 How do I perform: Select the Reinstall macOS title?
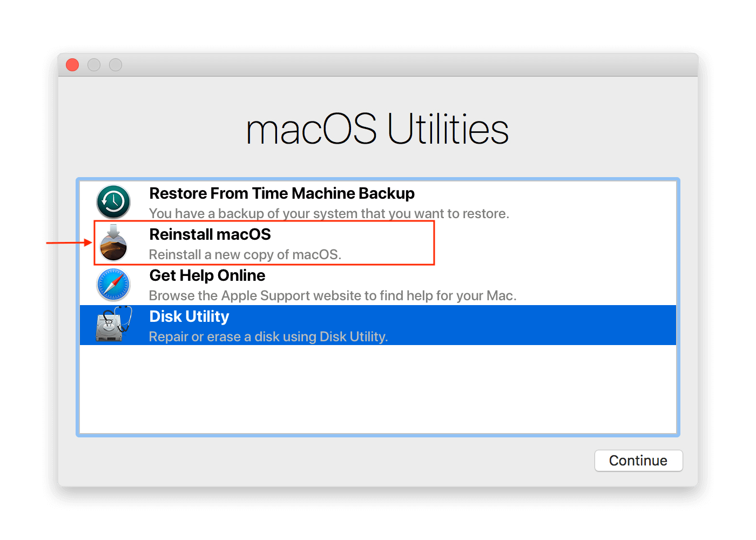coord(210,234)
